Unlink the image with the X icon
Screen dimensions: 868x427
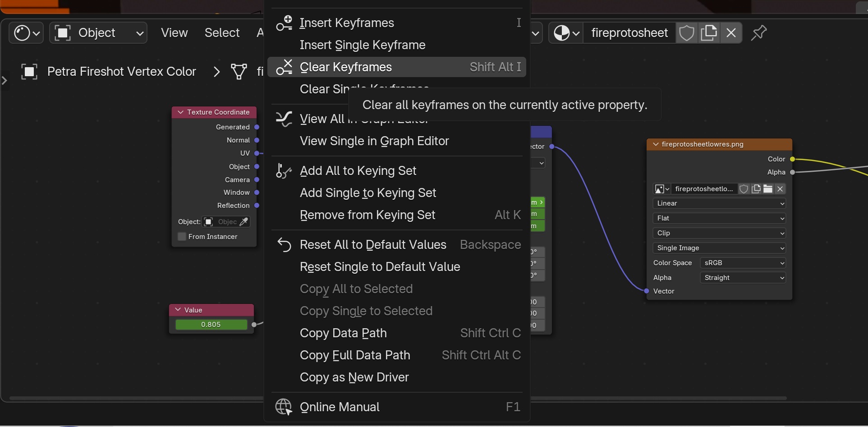(780, 189)
